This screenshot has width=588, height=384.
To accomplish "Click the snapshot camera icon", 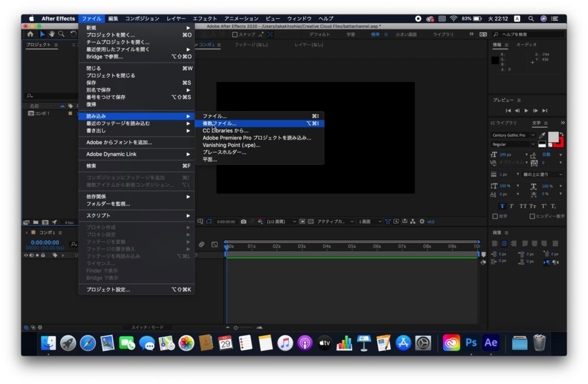I will (x=243, y=221).
